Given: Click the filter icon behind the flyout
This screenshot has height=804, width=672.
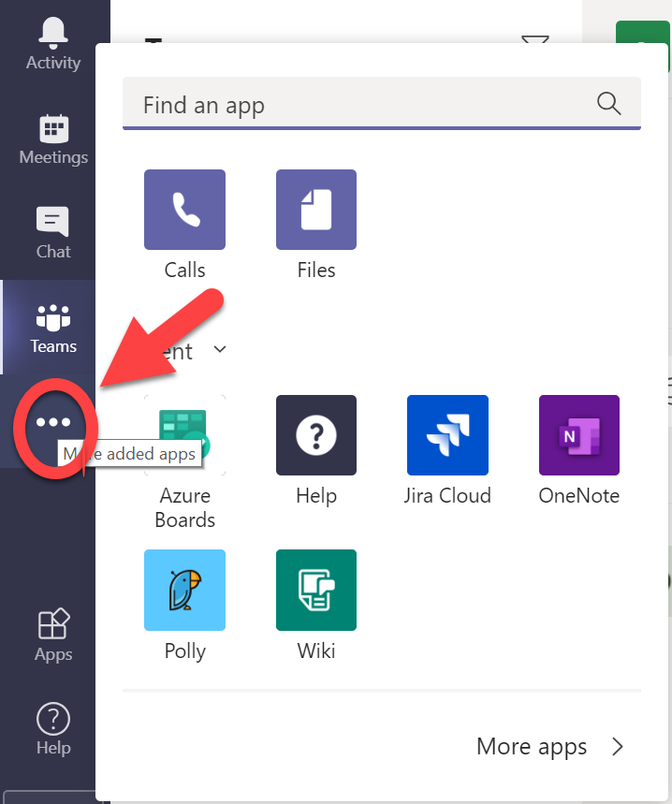Looking at the screenshot, I should [x=535, y=39].
